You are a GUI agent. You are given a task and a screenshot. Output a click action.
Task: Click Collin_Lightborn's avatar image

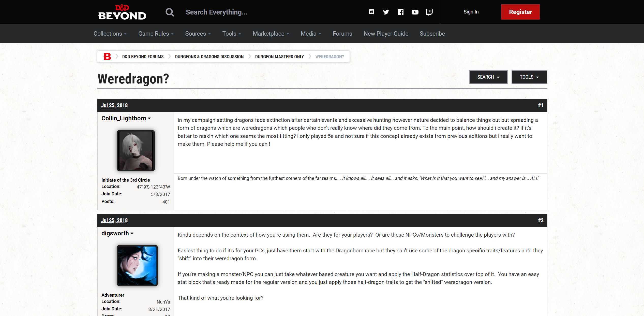coord(136,151)
